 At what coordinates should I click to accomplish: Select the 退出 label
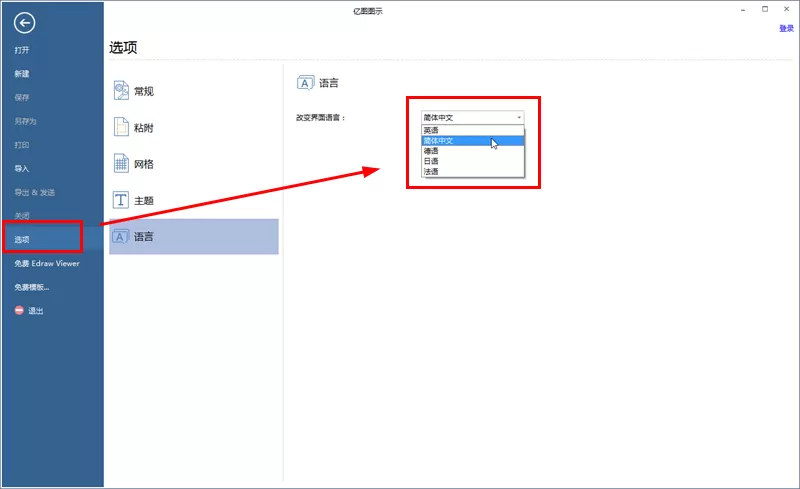[x=35, y=310]
